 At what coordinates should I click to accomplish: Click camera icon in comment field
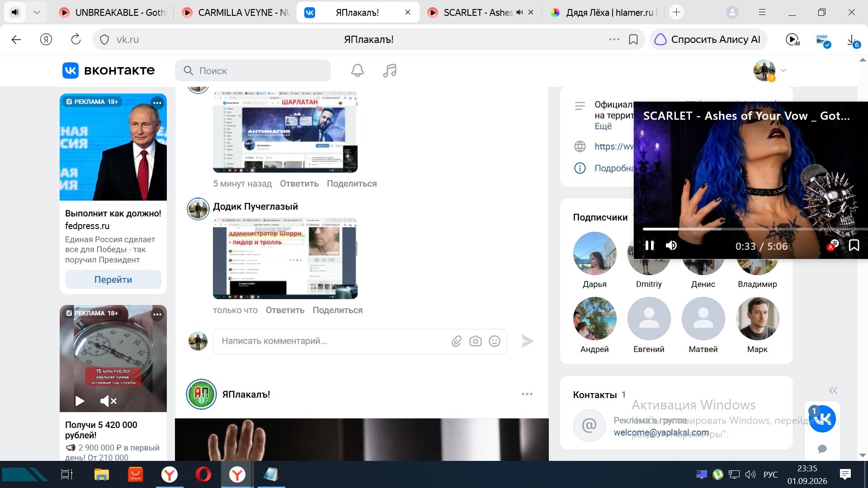475,341
